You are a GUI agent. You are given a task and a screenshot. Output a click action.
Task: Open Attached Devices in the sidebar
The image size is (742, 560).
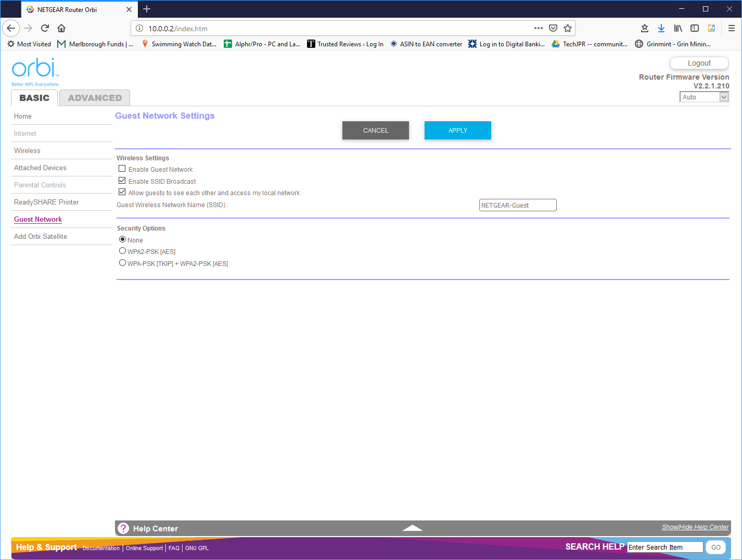click(x=40, y=168)
